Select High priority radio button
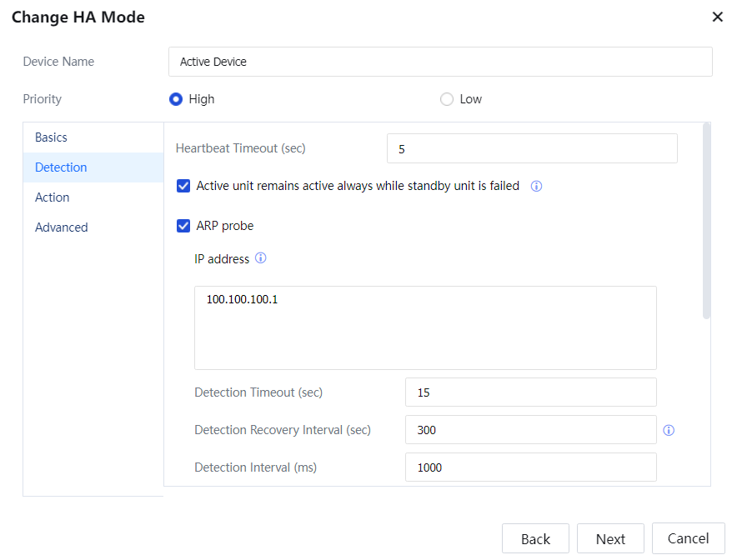This screenshot has height=560, width=732. pos(176,99)
